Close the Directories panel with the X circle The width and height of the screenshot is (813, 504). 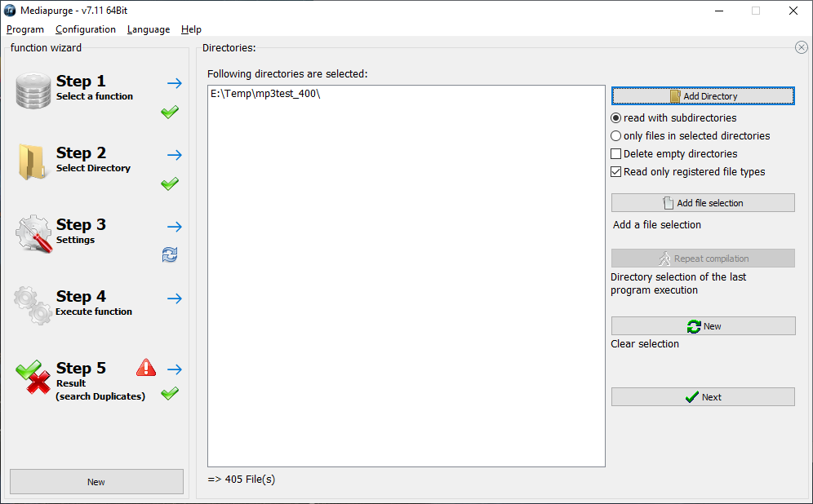point(801,47)
